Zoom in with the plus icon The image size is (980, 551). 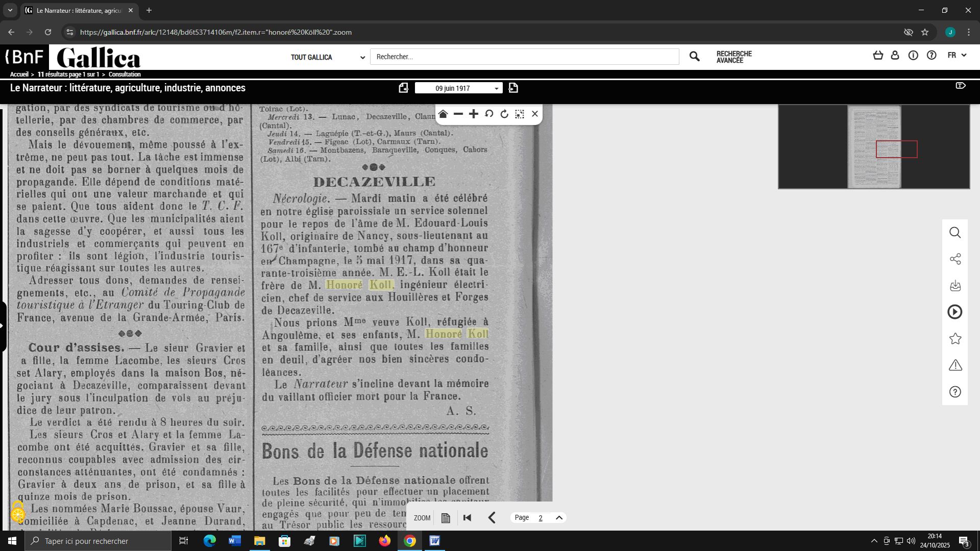click(474, 114)
